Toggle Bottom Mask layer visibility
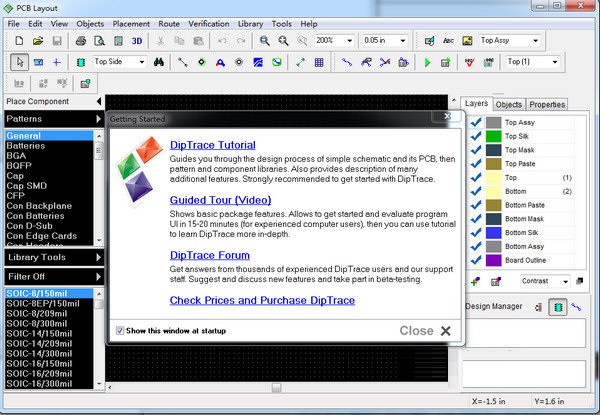Image resolution: width=600 pixels, height=415 pixels. pyautogui.click(x=476, y=219)
